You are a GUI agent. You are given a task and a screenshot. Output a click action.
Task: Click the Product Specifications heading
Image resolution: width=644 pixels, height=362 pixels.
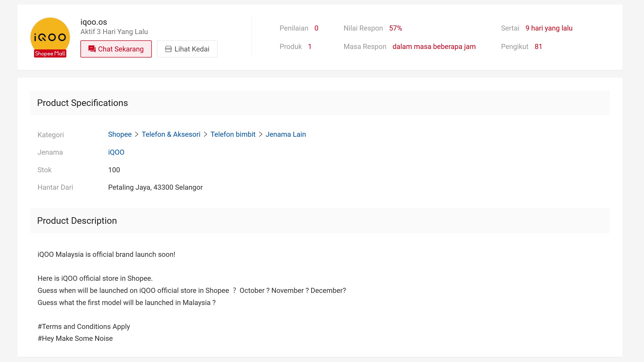(82, 103)
